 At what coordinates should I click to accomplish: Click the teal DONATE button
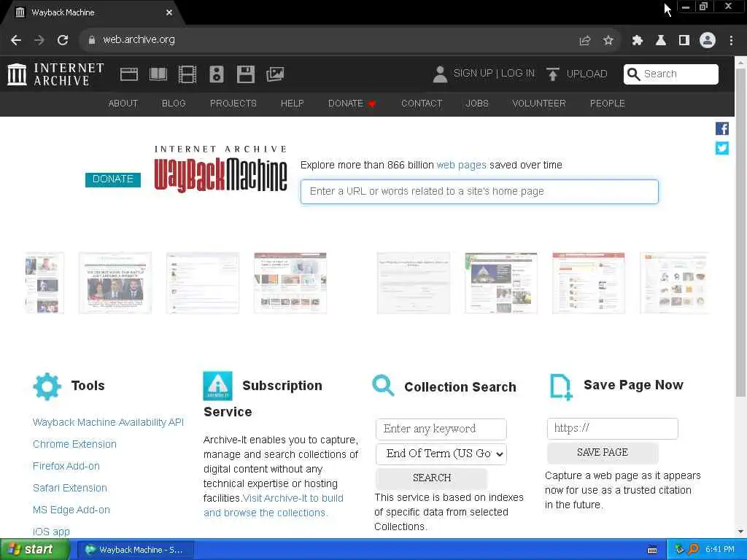pyautogui.click(x=113, y=179)
